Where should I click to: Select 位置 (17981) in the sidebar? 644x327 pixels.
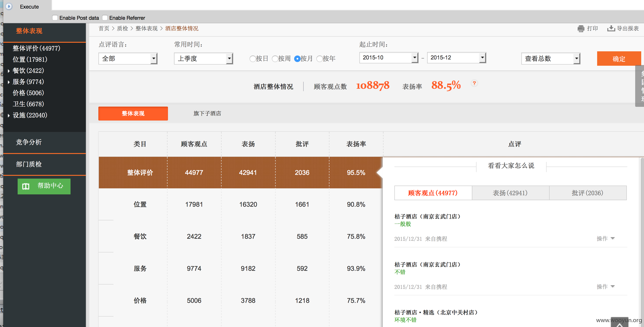click(x=30, y=59)
